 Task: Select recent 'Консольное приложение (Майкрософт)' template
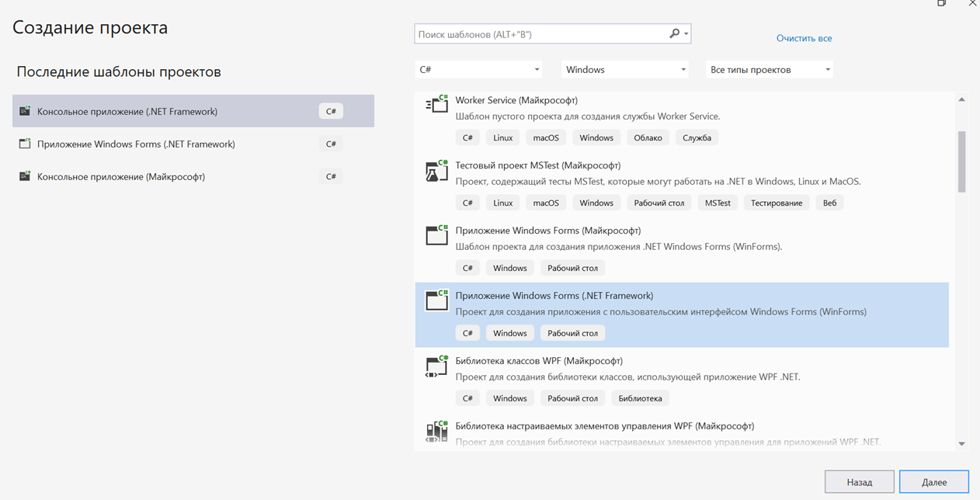click(x=121, y=176)
